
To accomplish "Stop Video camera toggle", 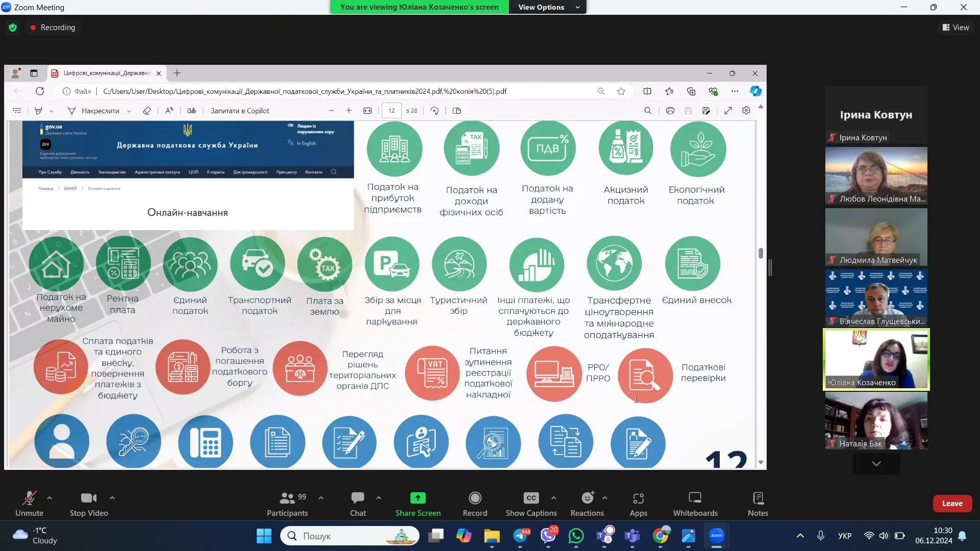I will pos(88,498).
